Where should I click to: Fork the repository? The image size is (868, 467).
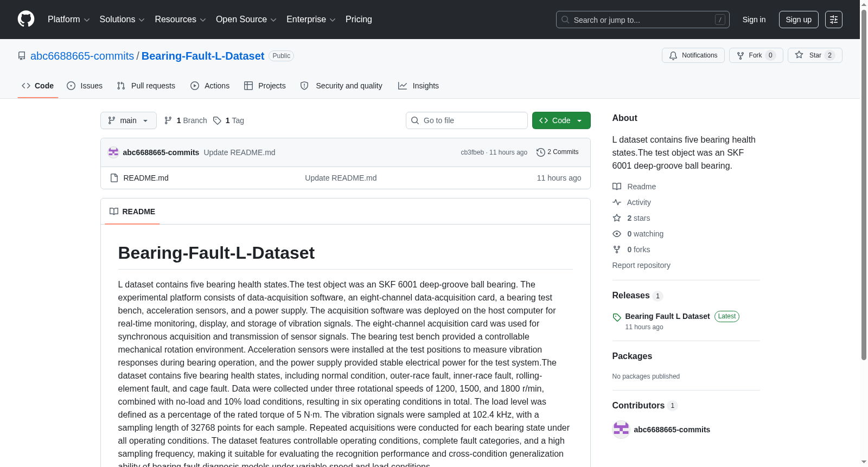(756, 55)
